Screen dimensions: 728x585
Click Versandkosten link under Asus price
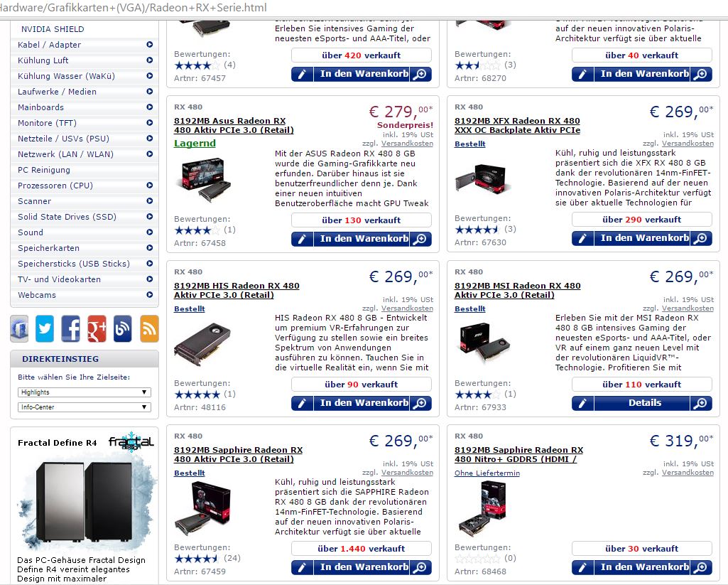coord(407,144)
